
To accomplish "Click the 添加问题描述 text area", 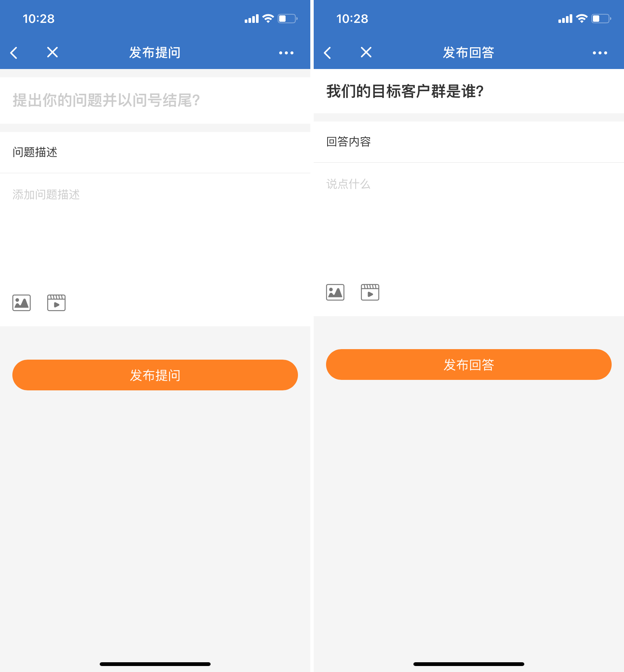I will [155, 225].
